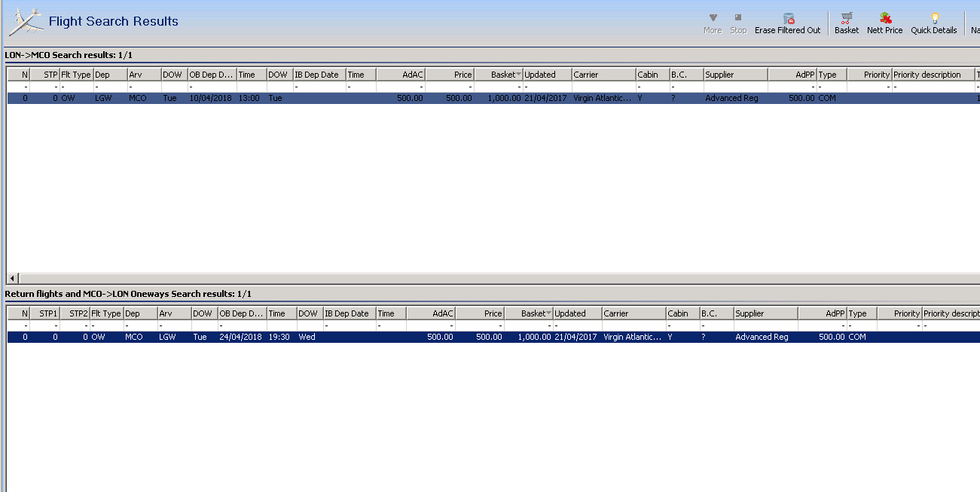Image resolution: width=980 pixels, height=492 pixels.
Task: Click 21/04/2017 updated cell in outbound row
Action: [x=547, y=98]
